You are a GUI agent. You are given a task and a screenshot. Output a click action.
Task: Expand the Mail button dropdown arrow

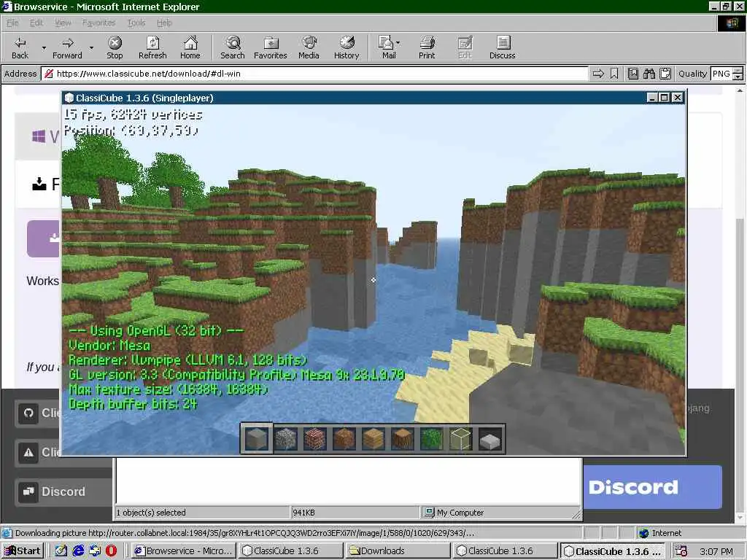(398, 43)
